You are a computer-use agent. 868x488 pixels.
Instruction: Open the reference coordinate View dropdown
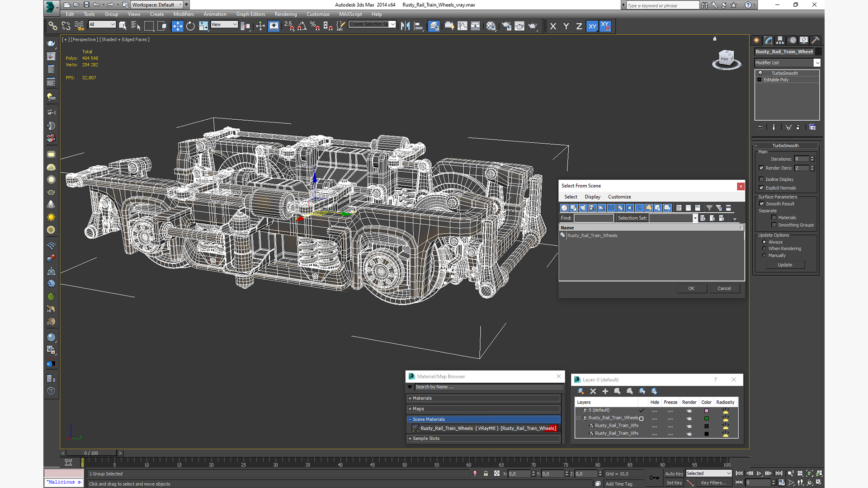coord(224,24)
